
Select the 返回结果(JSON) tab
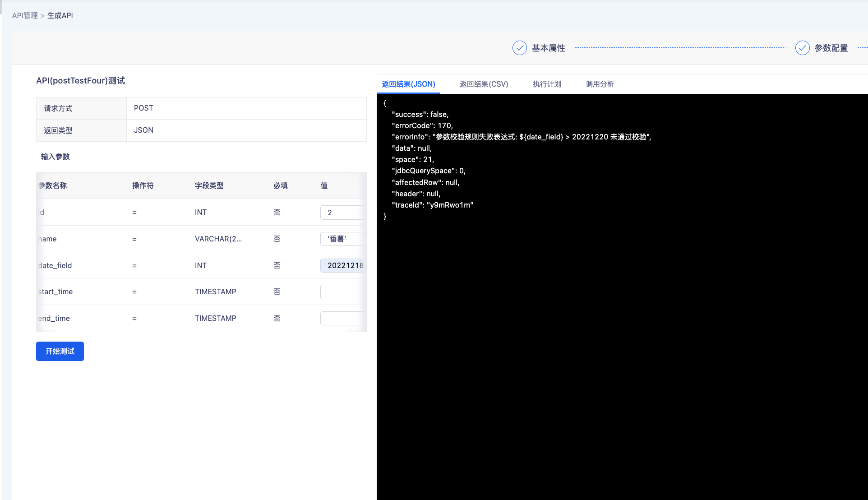click(408, 84)
